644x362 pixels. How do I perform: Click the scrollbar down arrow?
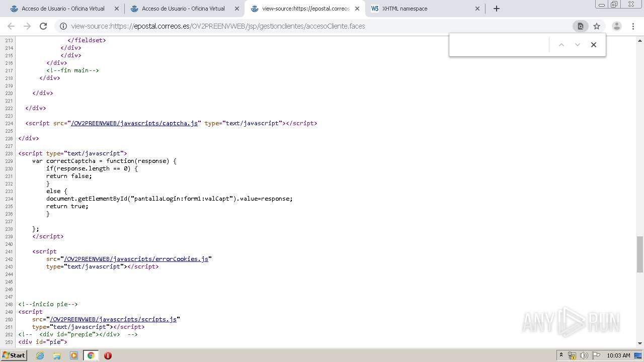coord(640,343)
